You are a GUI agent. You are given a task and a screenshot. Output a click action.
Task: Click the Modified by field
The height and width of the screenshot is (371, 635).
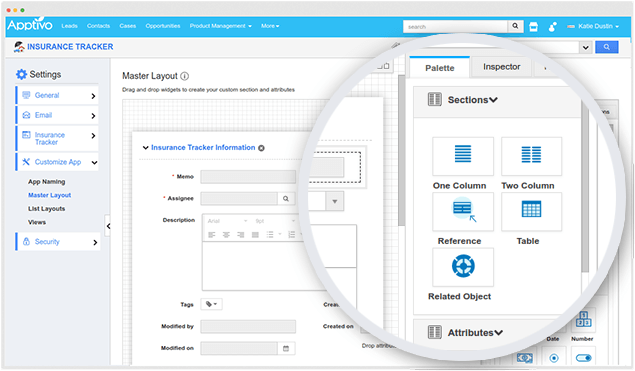pos(248,326)
